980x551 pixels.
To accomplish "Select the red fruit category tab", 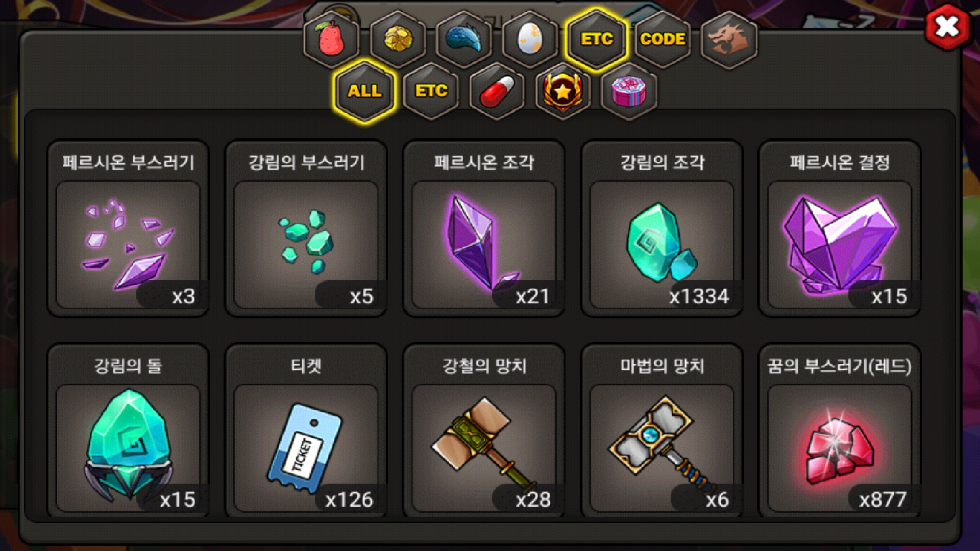I will coord(331,39).
